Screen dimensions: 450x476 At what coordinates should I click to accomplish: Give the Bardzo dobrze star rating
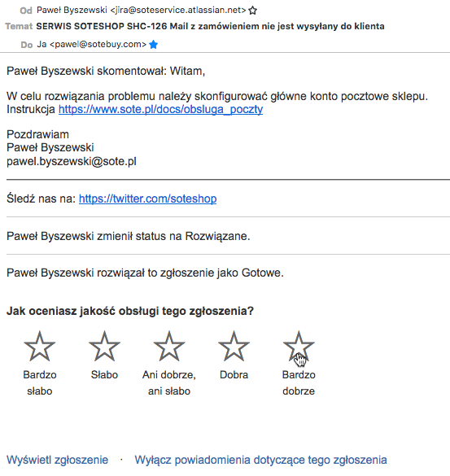299,347
